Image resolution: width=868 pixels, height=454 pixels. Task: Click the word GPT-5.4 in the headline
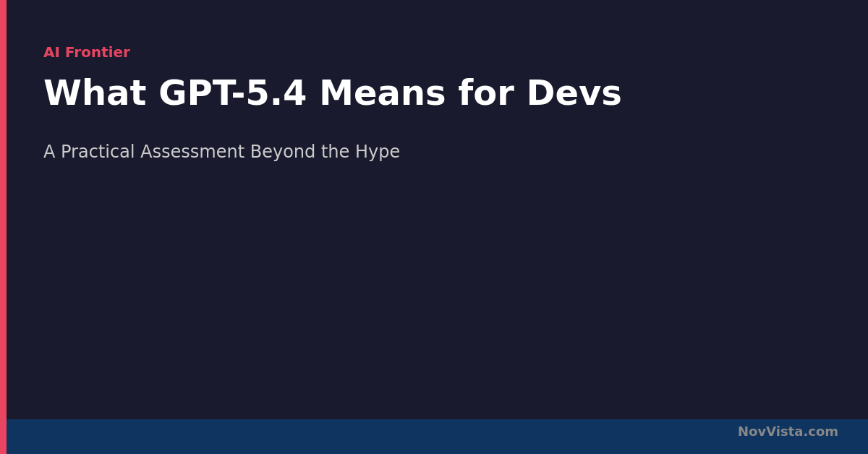(x=232, y=94)
